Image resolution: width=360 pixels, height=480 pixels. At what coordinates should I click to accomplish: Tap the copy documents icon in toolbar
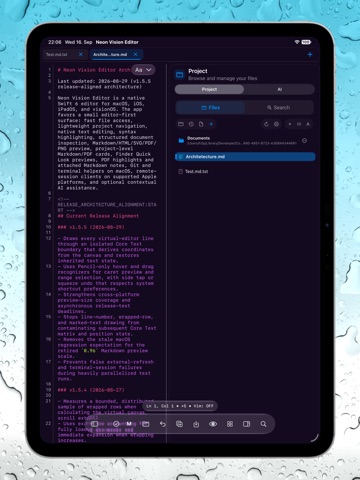click(179, 424)
